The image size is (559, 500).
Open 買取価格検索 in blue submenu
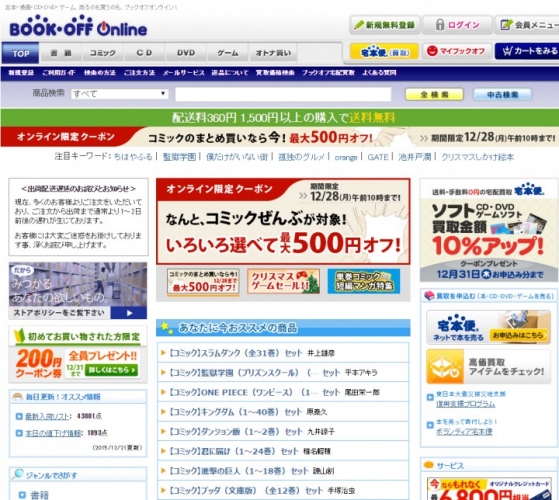pos(275,73)
